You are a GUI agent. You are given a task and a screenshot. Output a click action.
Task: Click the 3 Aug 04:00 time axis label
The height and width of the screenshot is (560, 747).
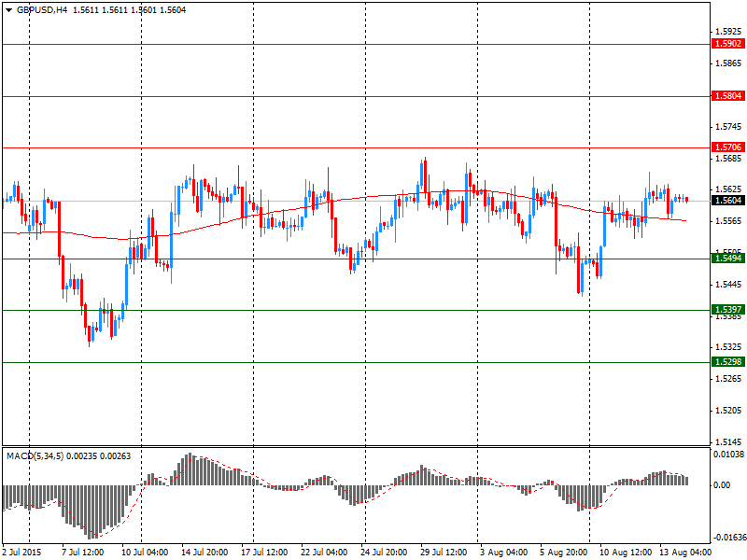click(503, 553)
